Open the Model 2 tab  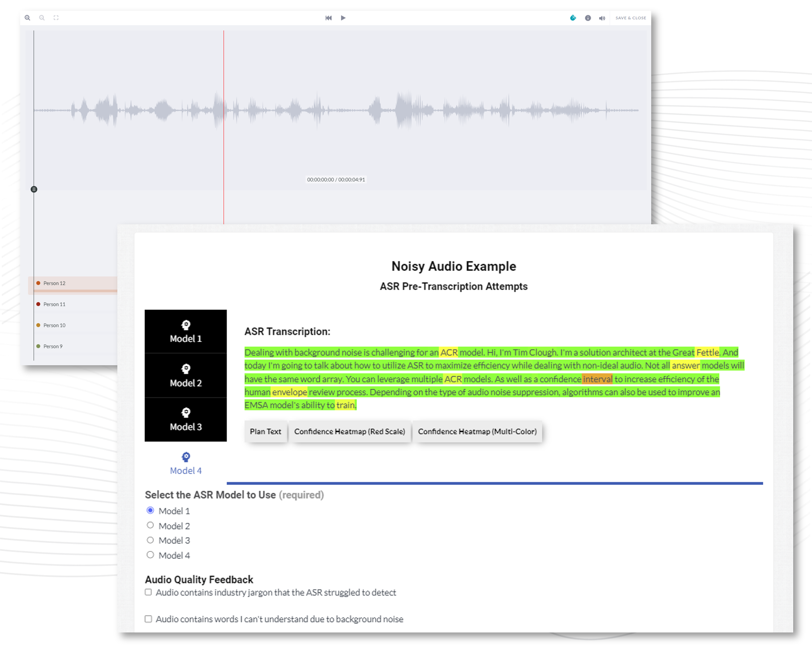coord(185,376)
